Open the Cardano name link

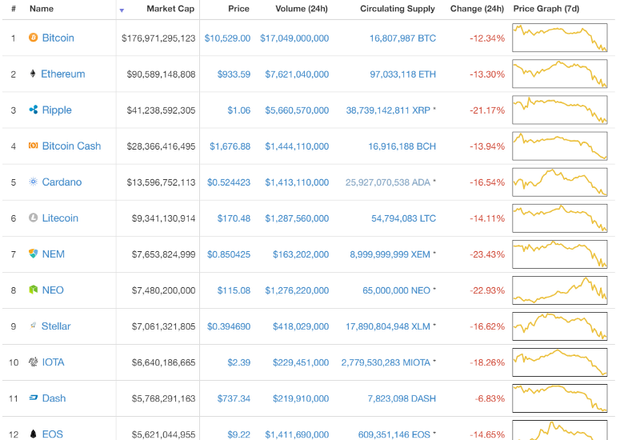62,182
